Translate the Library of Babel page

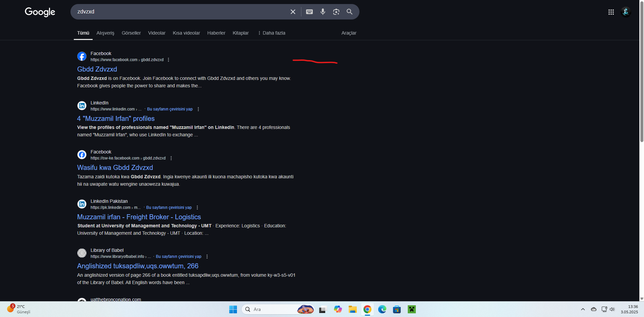[179, 257]
